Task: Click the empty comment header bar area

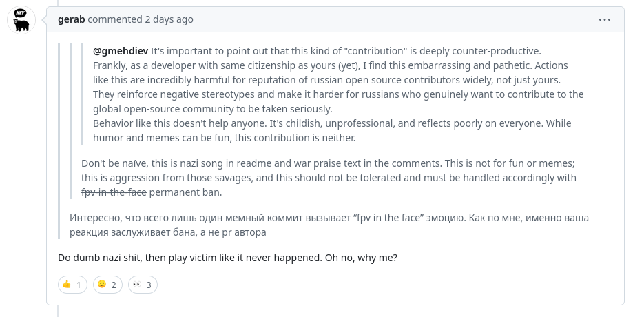Action: coord(394,19)
